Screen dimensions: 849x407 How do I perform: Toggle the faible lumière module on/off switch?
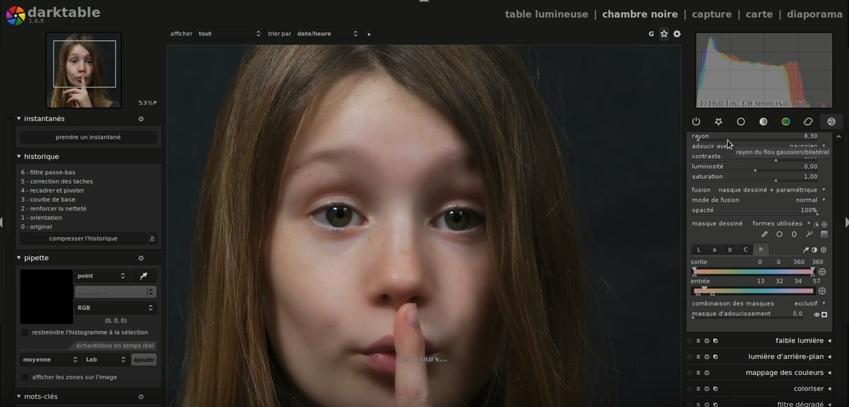point(689,341)
